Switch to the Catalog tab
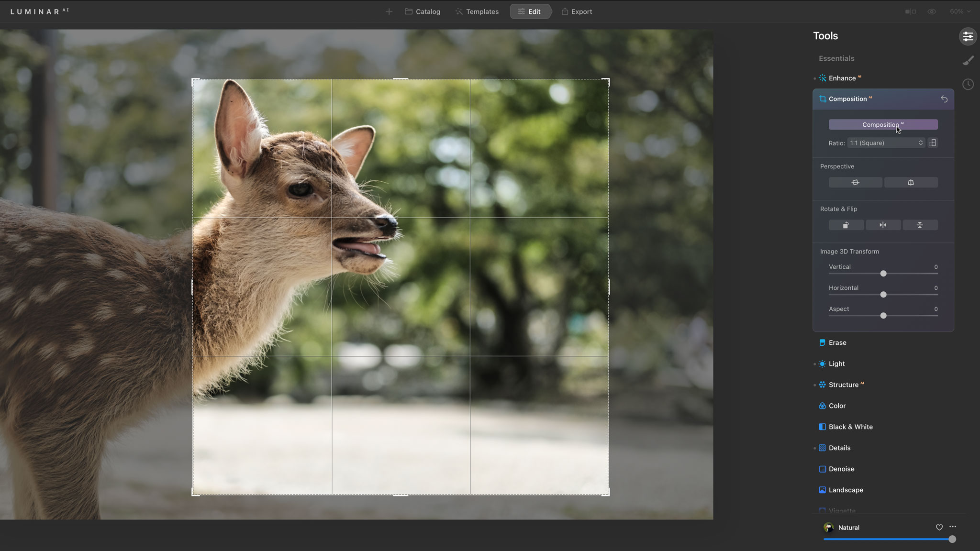 pyautogui.click(x=423, y=11)
